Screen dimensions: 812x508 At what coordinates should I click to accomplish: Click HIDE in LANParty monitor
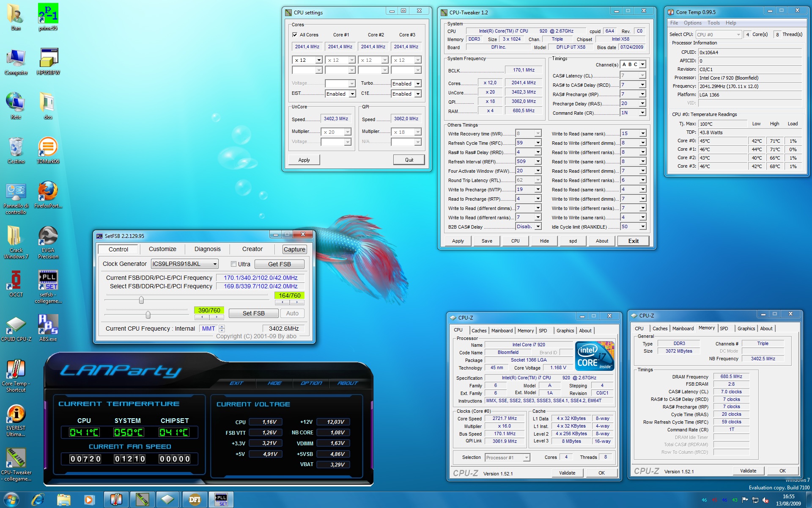[x=274, y=383]
